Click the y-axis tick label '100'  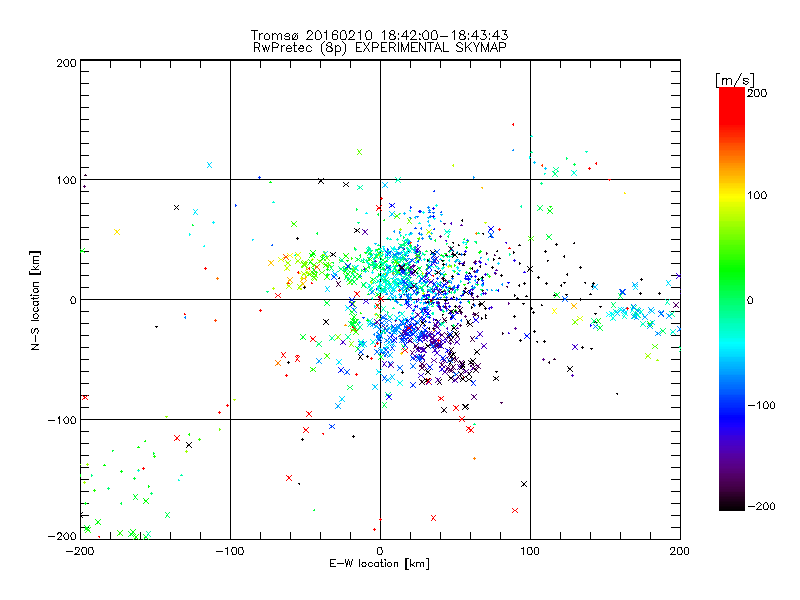coord(66,180)
